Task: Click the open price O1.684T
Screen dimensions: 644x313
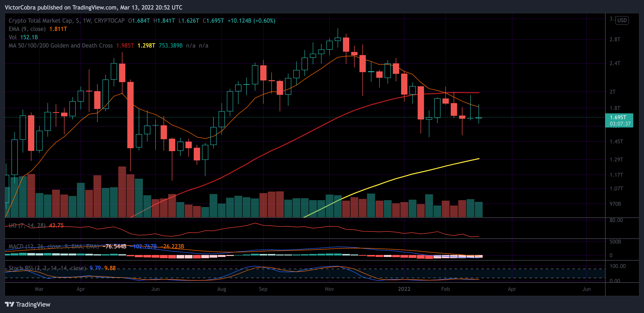Action: pyautogui.click(x=139, y=20)
